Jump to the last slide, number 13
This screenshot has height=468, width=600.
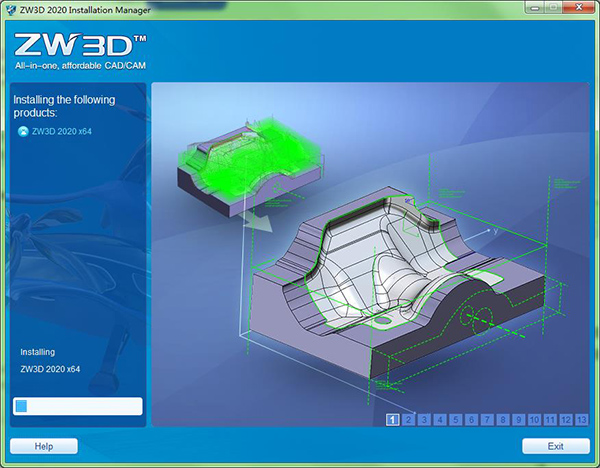582,419
